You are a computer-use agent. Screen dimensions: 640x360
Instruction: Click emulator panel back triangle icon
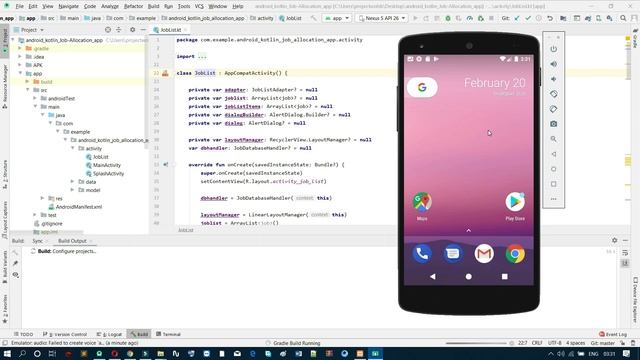tap(553, 154)
